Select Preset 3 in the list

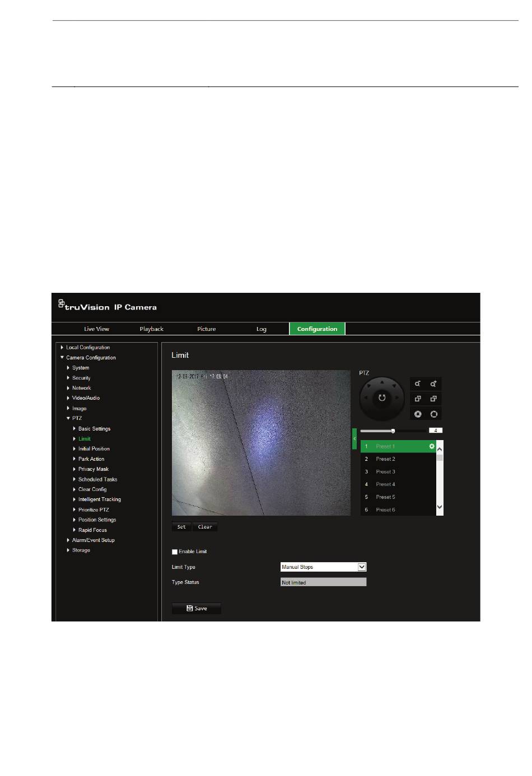(x=385, y=472)
